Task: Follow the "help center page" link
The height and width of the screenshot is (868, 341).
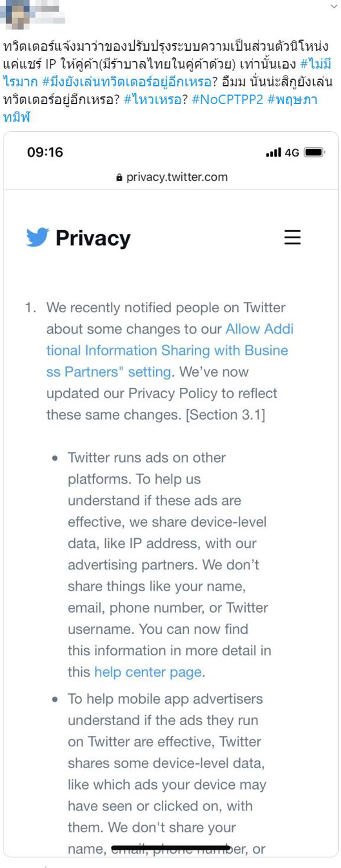Action: (148, 672)
